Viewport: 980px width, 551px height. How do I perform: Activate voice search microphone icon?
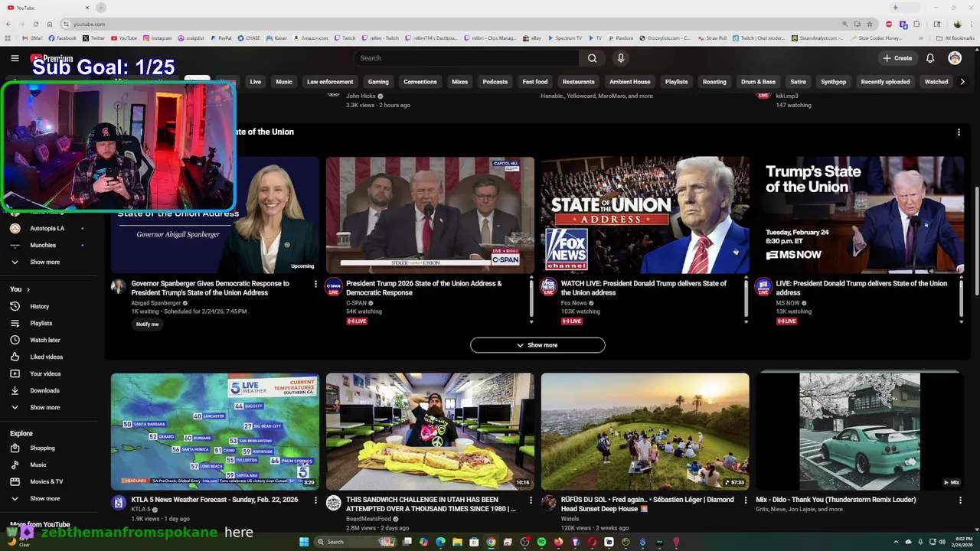621,58
